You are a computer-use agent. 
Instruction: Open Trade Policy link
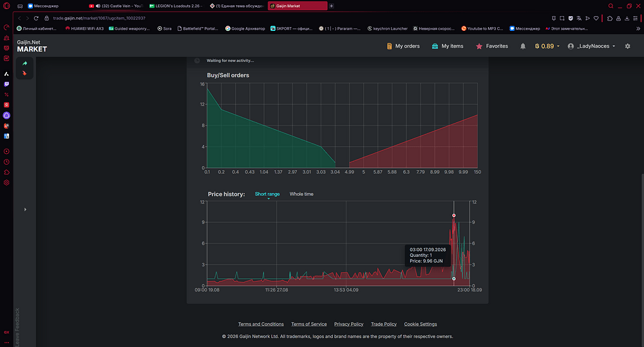(384, 324)
